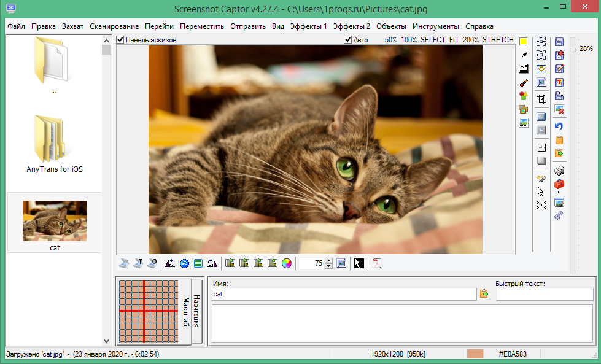This screenshot has width=601, height=364.
Task: Increase the value 75 with up arrow
Action: 329,260
